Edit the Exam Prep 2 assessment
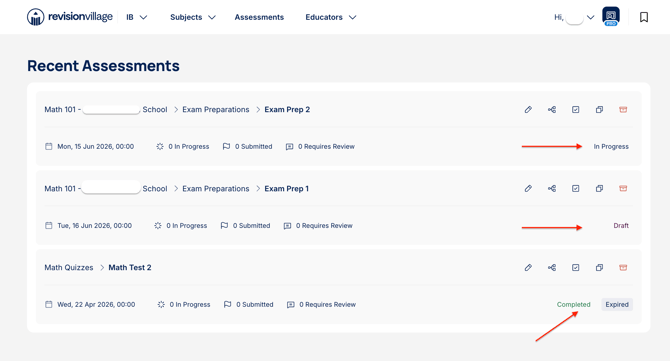The width and height of the screenshot is (670, 361). [528, 110]
